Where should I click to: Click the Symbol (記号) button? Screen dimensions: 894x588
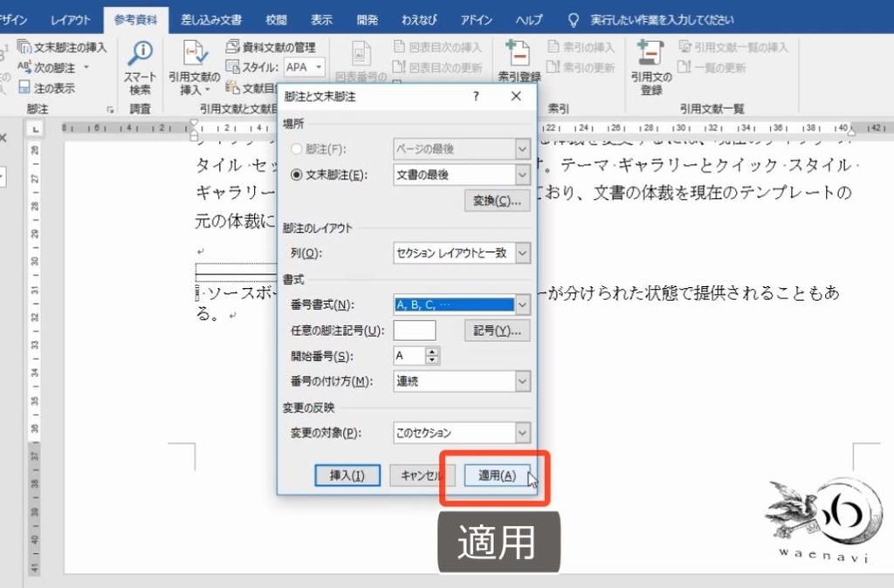497,331
